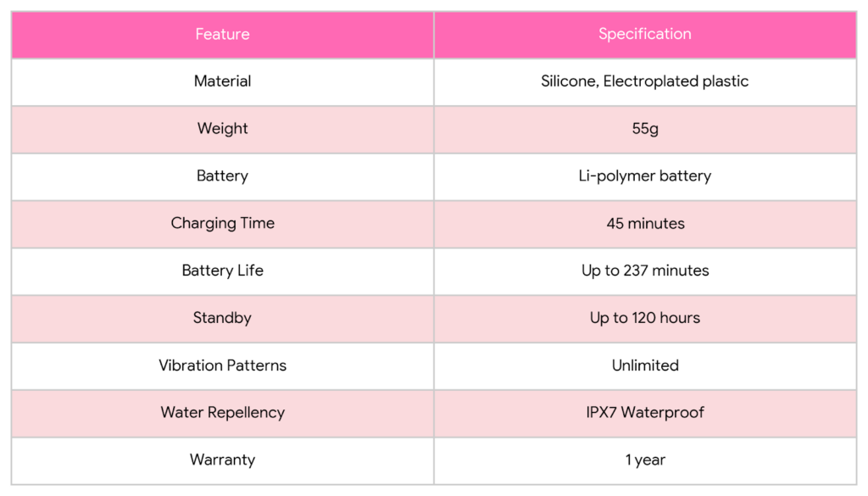Screen dimensions: 868x496
Task: Click the IPX7 Waterproof cell
Action: click(x=644, y=413)
